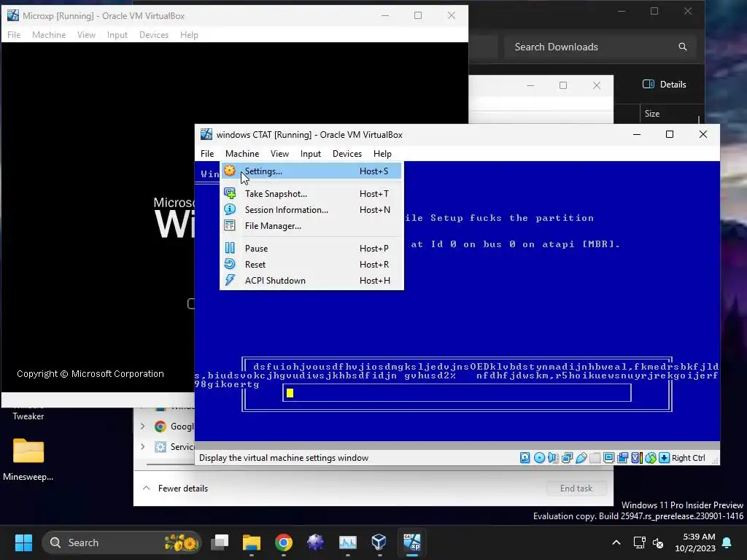The image size is (747, 560).
Task: Send ACPI Shutdown to the VM
Action: pos(311,281)
